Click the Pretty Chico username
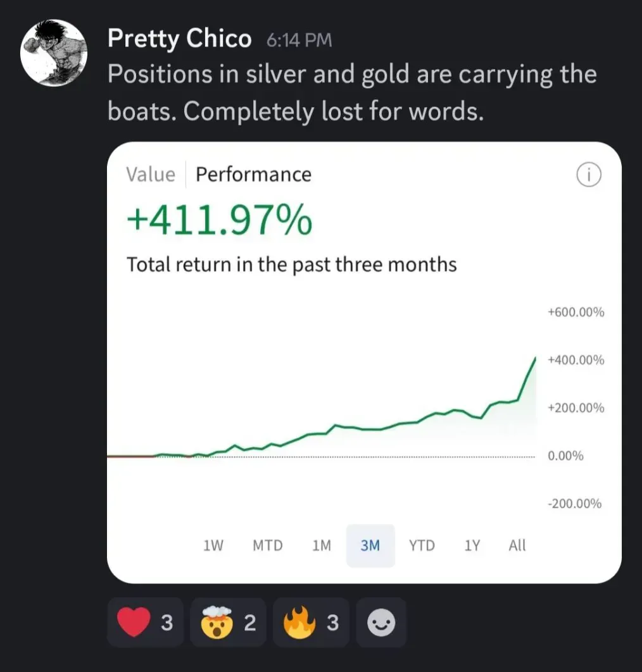642x672 pixels. 179,39
